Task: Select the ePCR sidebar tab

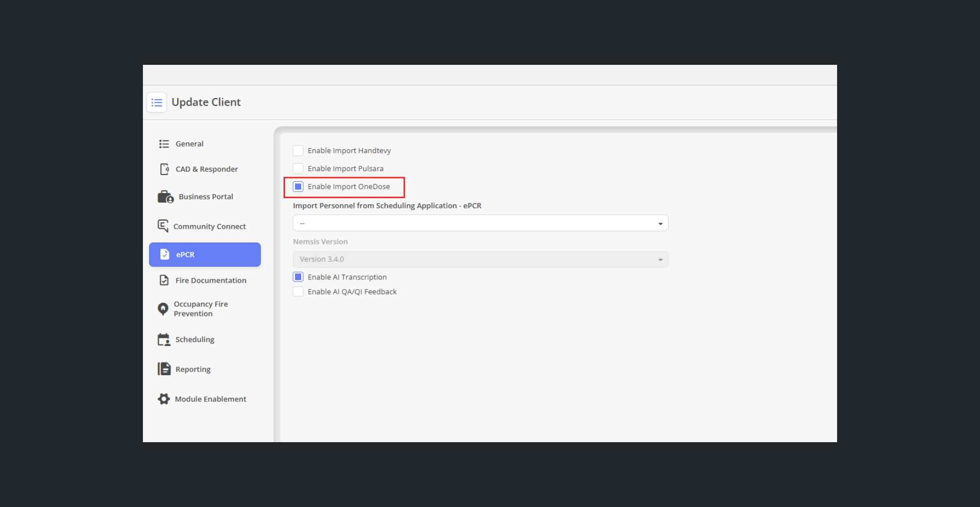Action: [x=205, y=254]
